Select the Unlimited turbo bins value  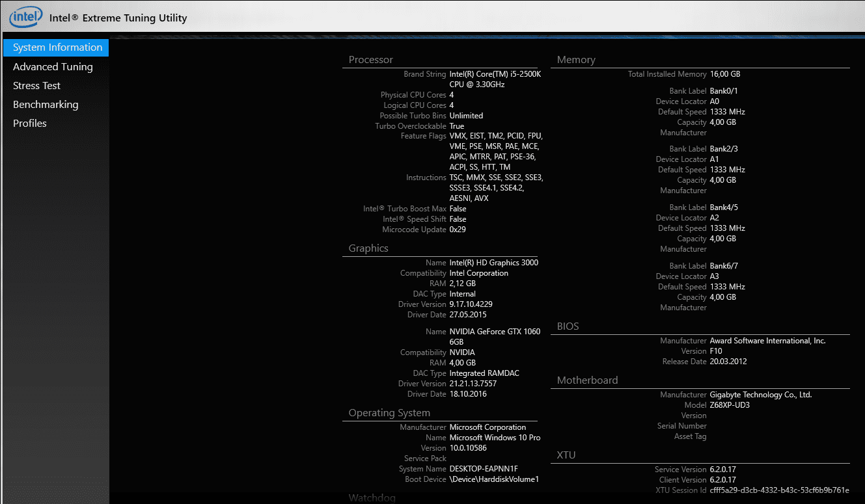(x=466, y=116)
